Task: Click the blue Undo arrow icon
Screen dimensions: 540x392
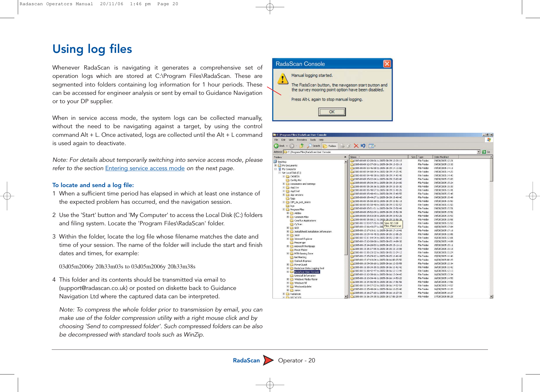Action: 363,146
